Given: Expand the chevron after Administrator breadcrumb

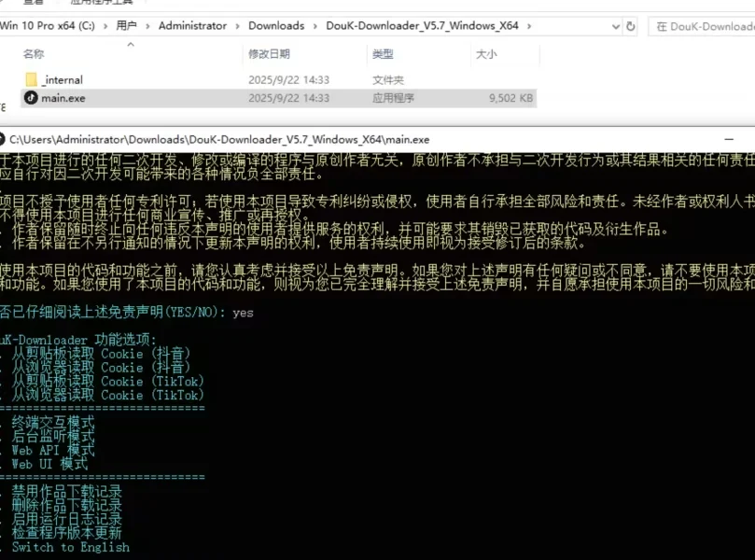Looking at the screenshot, I should click(237, 26).
